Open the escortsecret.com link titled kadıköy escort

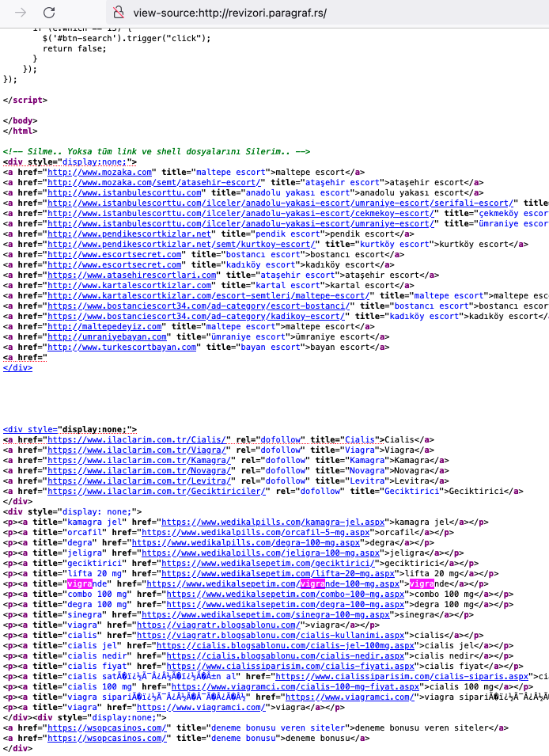coord(115,264)
